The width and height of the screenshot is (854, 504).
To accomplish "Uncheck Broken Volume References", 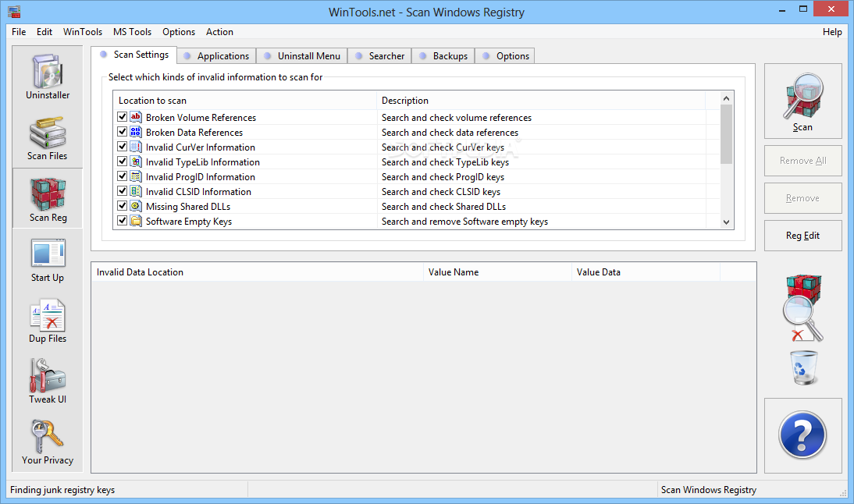I will pos(122,117).
